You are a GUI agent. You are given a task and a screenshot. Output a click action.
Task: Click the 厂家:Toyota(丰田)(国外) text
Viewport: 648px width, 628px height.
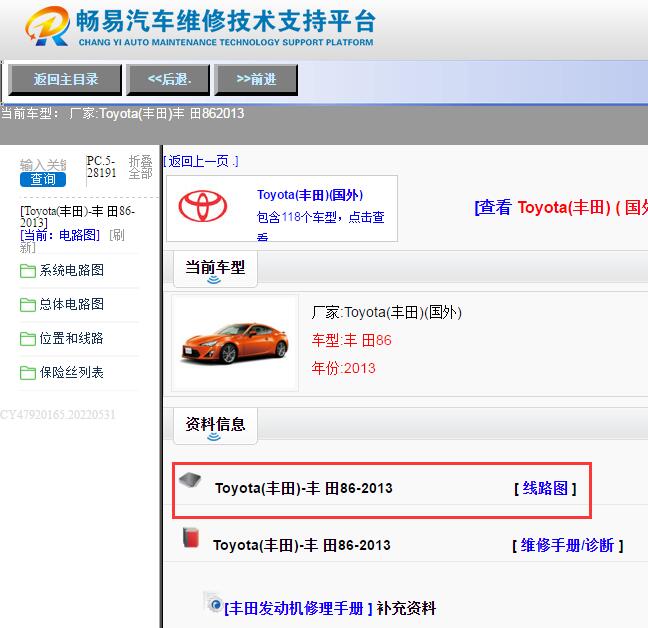386,312
